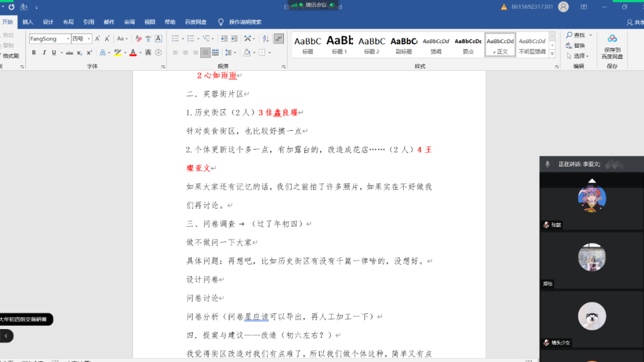Center-align the paragraph text
This screenshot has height=362, width=644.
186,53
